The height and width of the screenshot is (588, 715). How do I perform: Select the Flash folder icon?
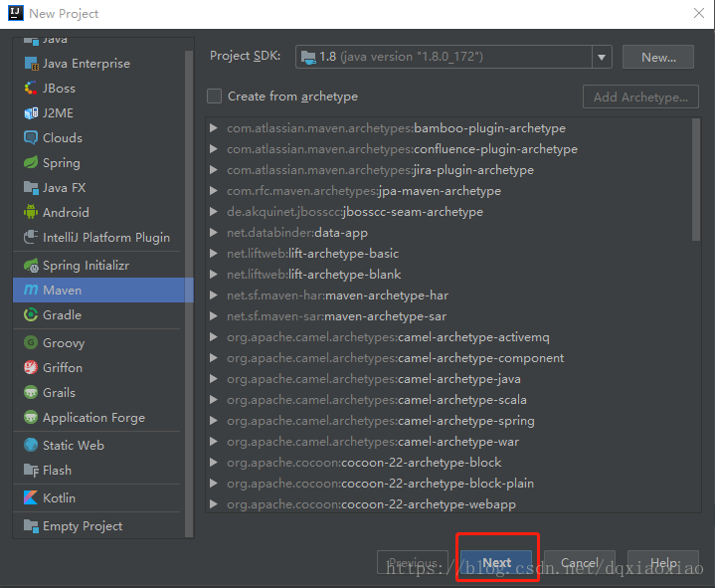(x=31, y=470)
